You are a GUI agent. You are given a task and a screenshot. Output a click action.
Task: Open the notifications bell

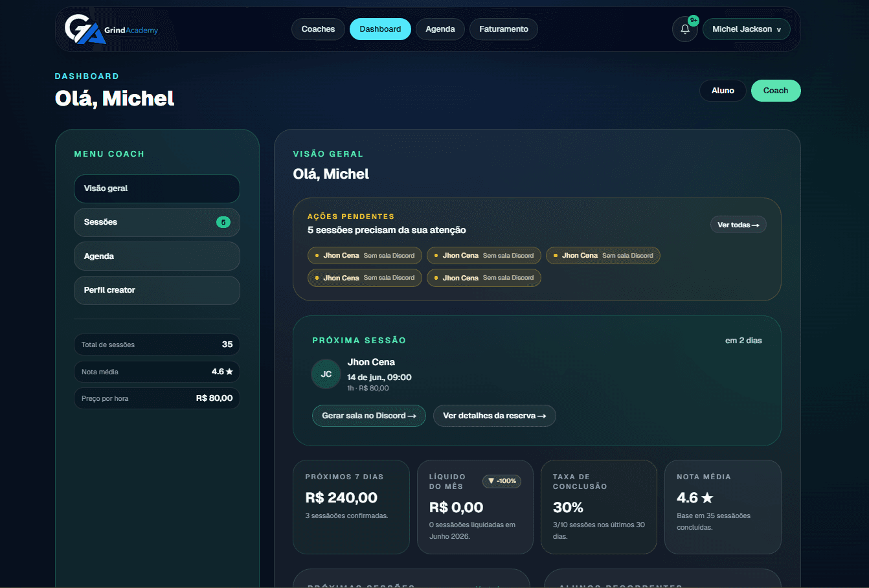click(685, 29)
